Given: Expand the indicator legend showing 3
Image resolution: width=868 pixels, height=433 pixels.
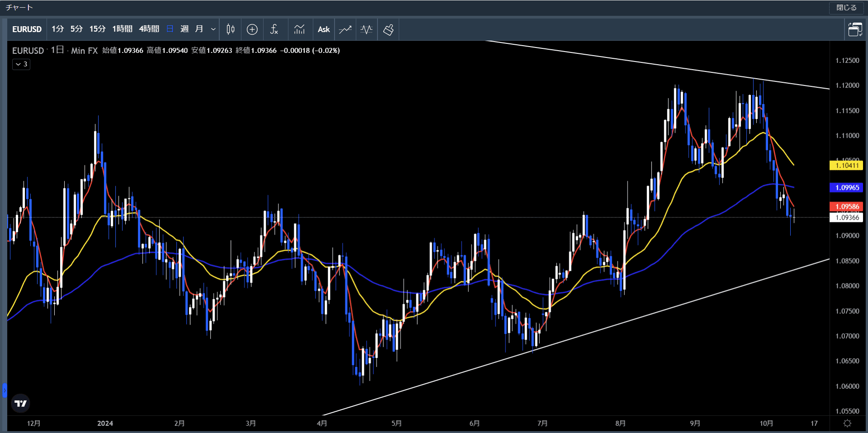Looking at the screenshot, I should click(x=21, y=64).
